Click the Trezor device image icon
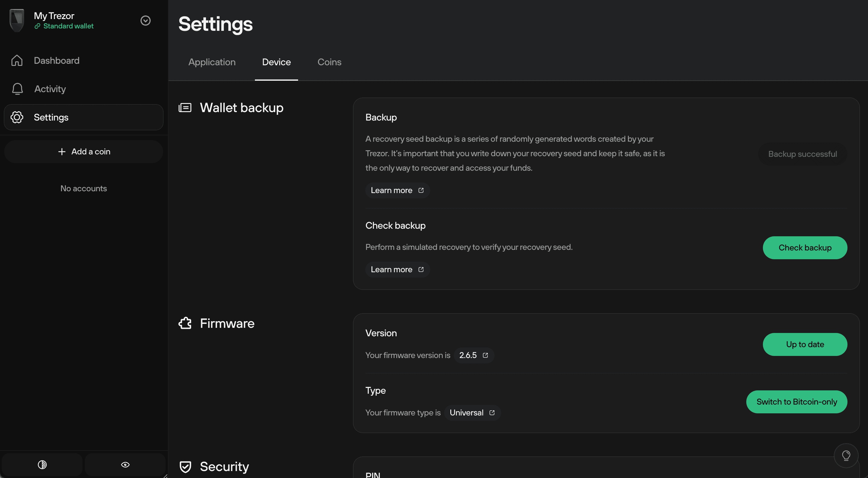The width and height of the screenshot is (868, 478). coord(17,21)
